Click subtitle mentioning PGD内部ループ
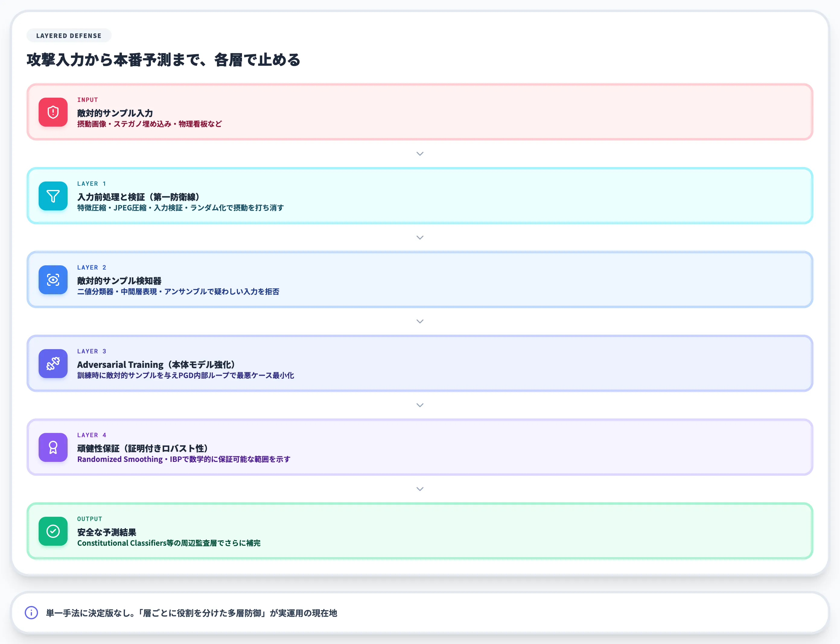This screenshot has width=840, height=644. (x=186, y=375)
